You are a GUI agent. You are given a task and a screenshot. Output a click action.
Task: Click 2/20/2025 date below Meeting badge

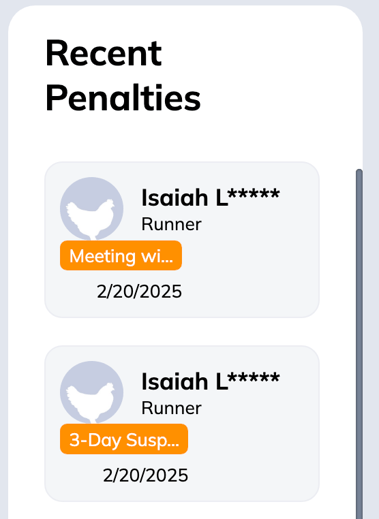pos(139,292)
